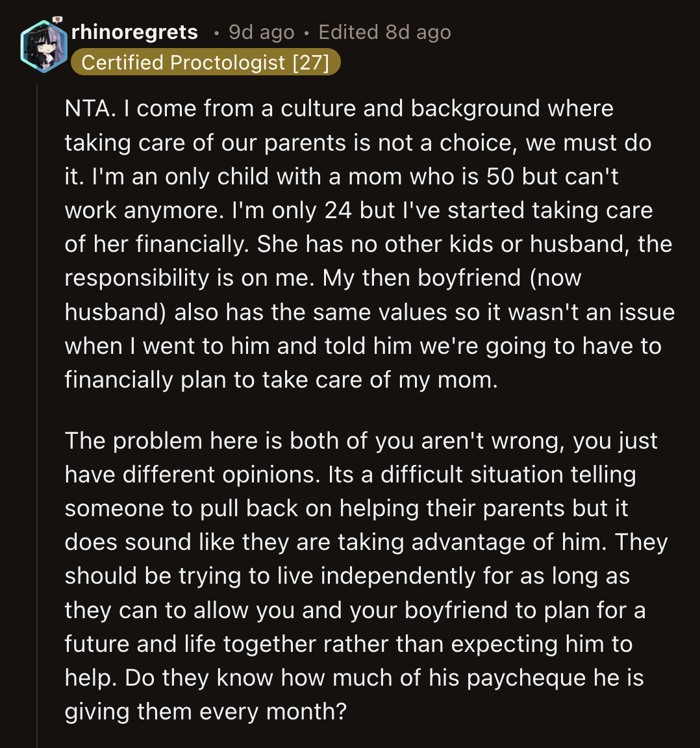Collapse the comment using the thread line
This screenshot has height=748, width=700.
pyautogui.click(x=38, y=390)
